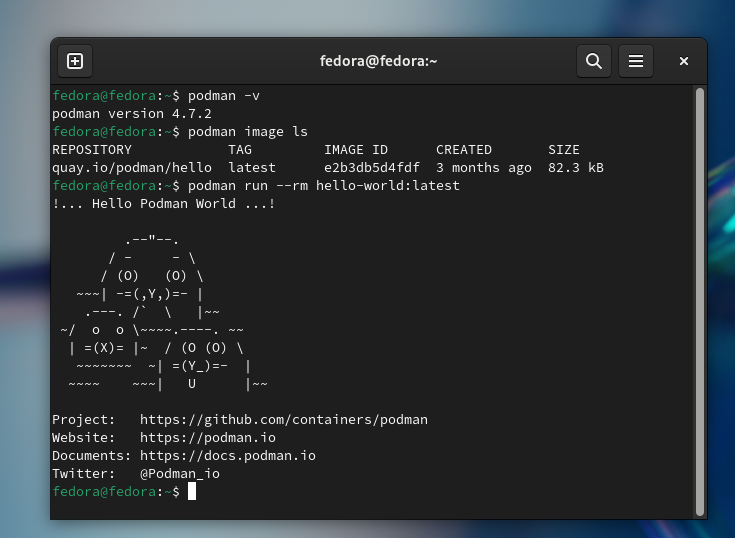Click the 'latest' tag value in table

(252, 168)
